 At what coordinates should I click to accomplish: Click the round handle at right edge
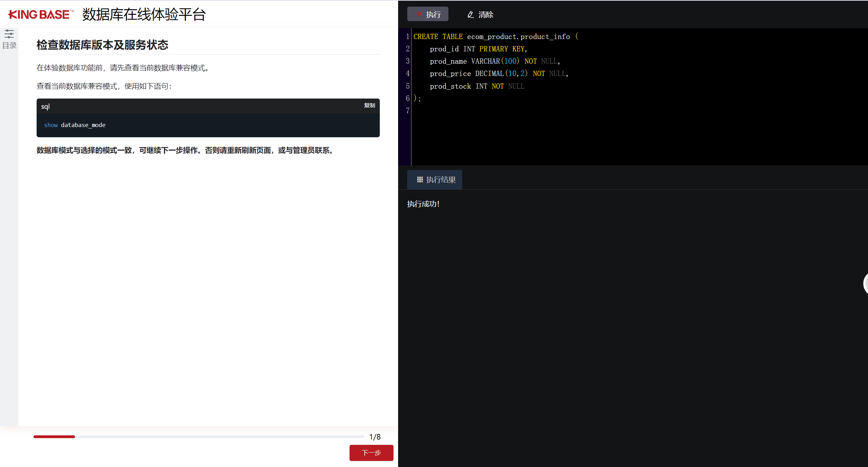tap(866, 283)
